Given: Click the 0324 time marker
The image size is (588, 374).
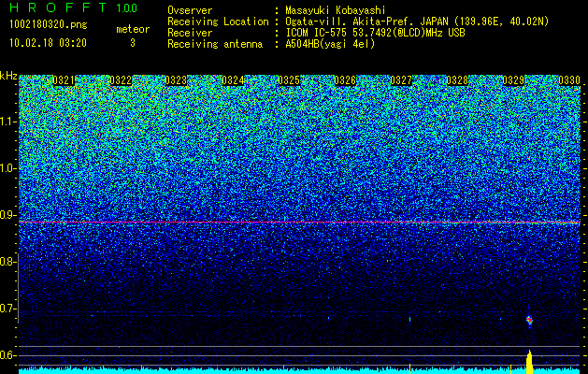Looking at the screenshot, I should [233, 80].
